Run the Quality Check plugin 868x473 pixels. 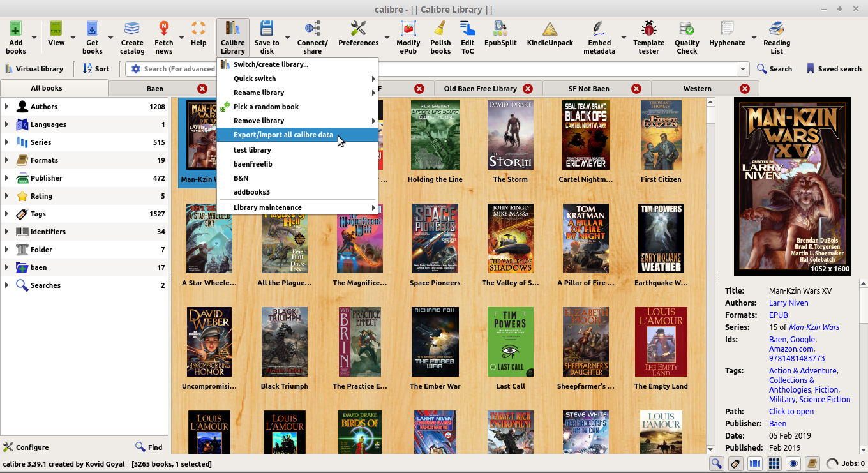687,38
